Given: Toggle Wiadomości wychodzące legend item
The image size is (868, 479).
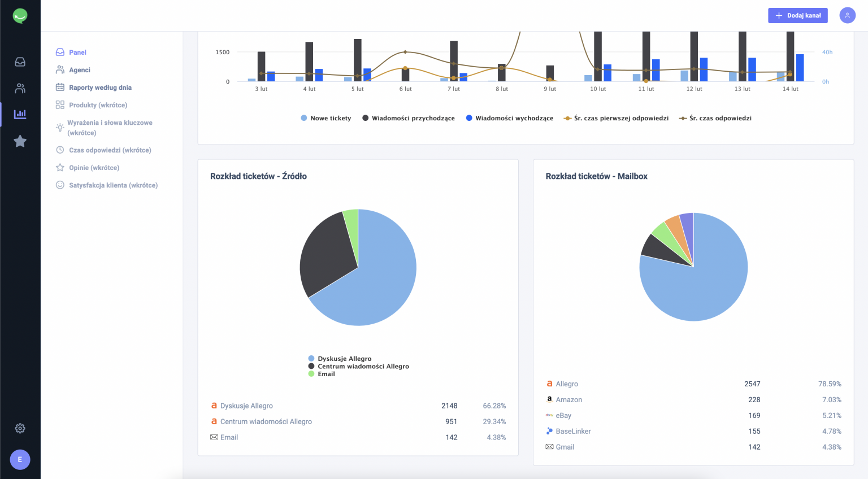Looking at the screenshot, I should pyautogui.click(x=509, y=118).
